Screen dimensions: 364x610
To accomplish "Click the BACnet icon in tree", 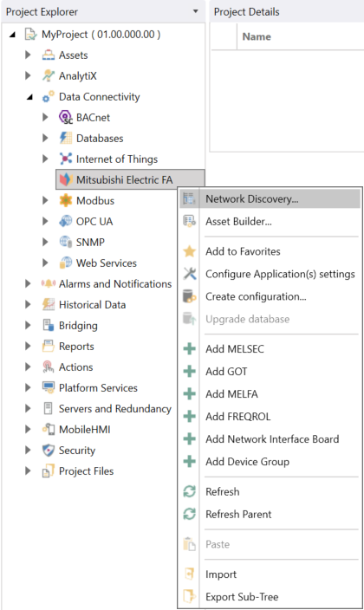I will click(x=65, y=117).
